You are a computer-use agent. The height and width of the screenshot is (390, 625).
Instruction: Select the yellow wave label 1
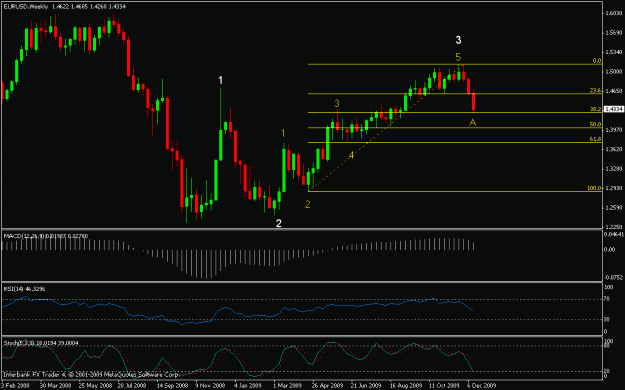(283, 133)
